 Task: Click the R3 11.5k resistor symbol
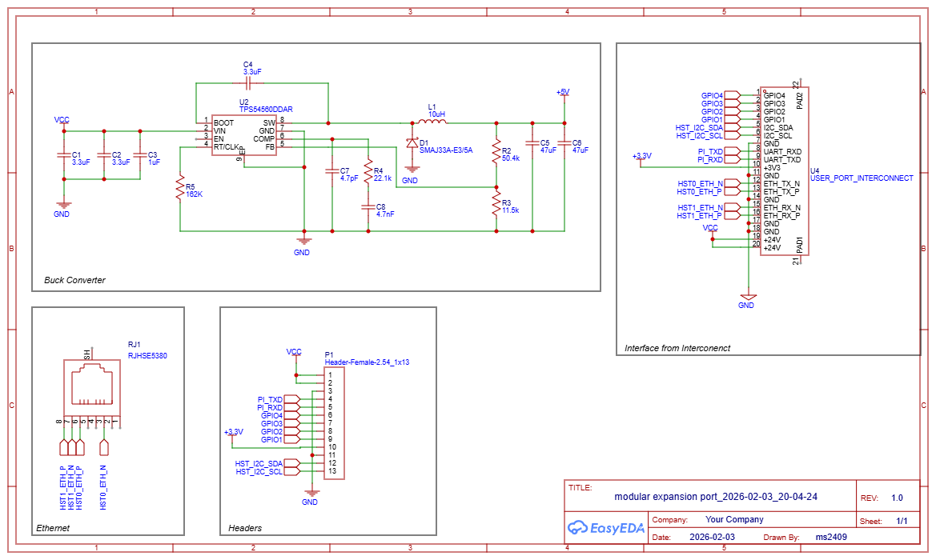click(496, 203)
